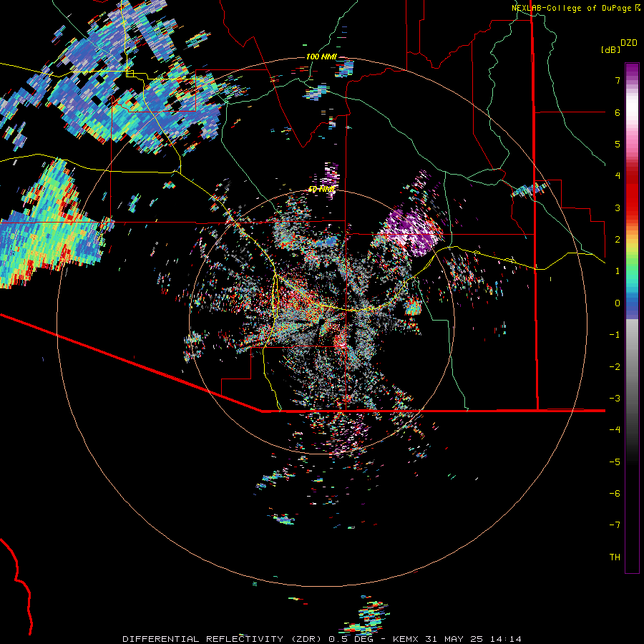Select the -5 value on color scale
Viewport: 644px width, 644px height.
coord(615,462)
